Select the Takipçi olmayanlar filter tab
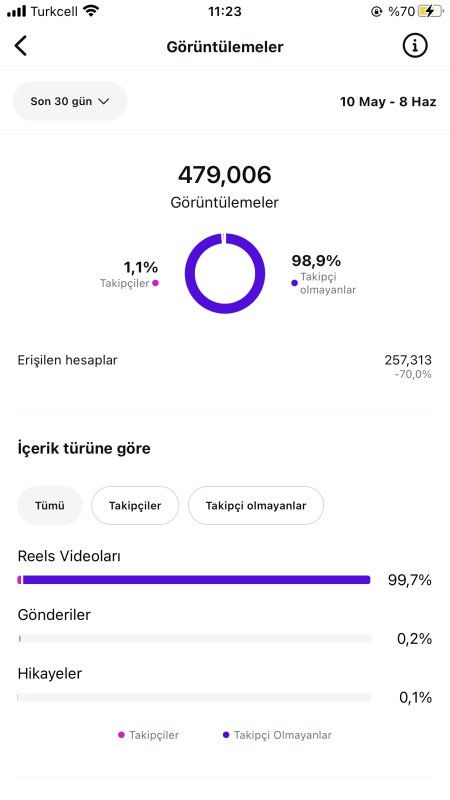This screenshot has height=800, width=450. point(256,506)
